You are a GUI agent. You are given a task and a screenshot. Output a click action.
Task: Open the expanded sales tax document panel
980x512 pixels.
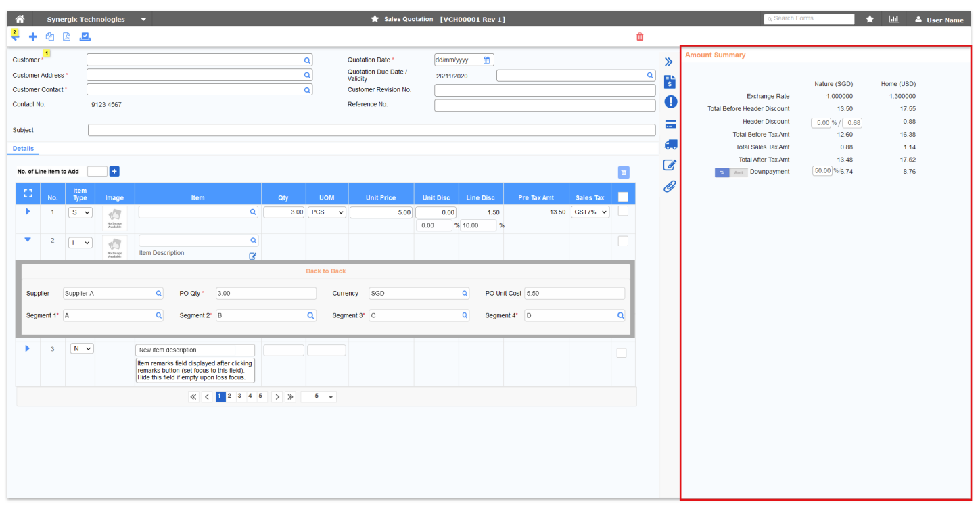[x=670, y=81]
